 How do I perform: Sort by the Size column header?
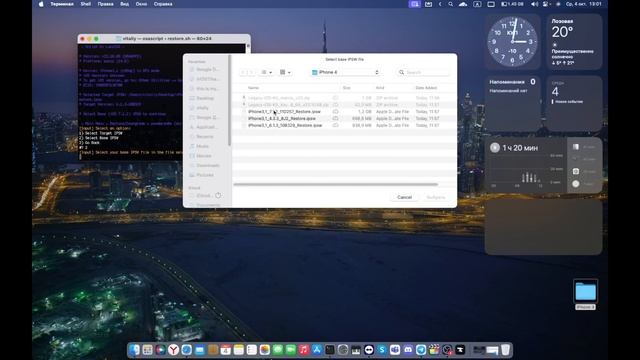[347, 88]
